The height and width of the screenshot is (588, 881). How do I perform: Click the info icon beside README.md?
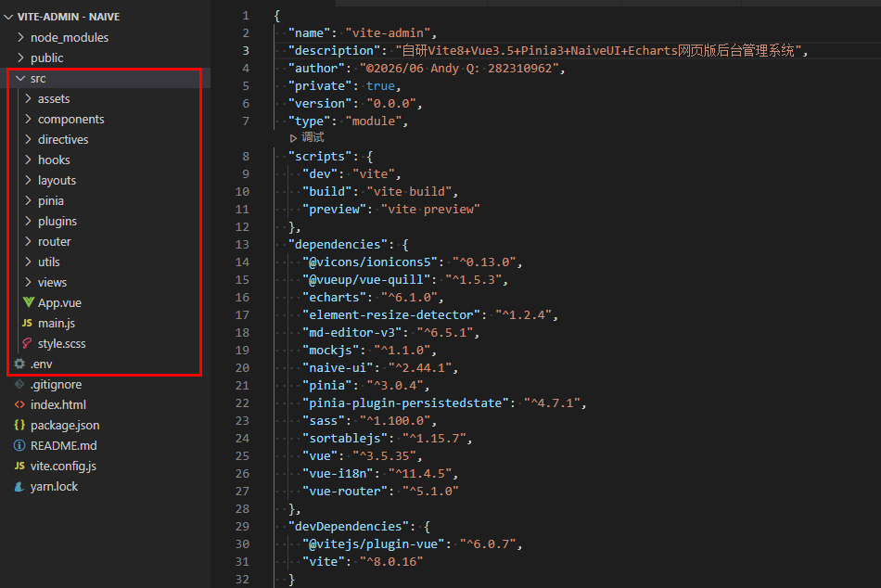(x=19, y=445)
